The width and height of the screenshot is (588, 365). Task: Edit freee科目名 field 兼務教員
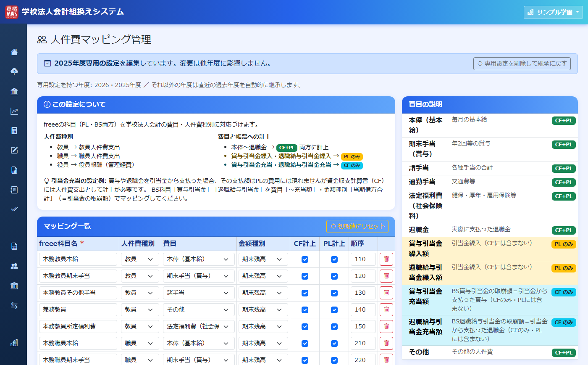pyautogui.click(x=78, y=309)
